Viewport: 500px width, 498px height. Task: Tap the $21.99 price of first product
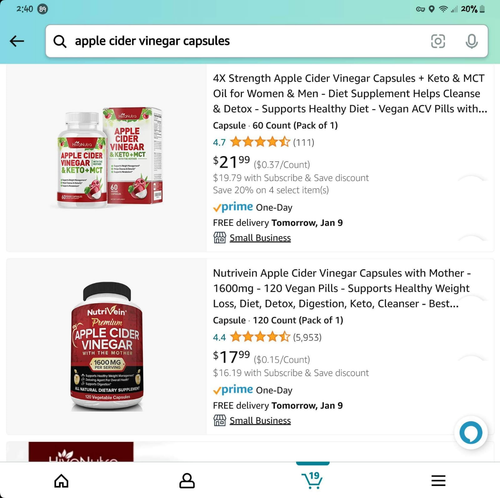coord(231,162)
